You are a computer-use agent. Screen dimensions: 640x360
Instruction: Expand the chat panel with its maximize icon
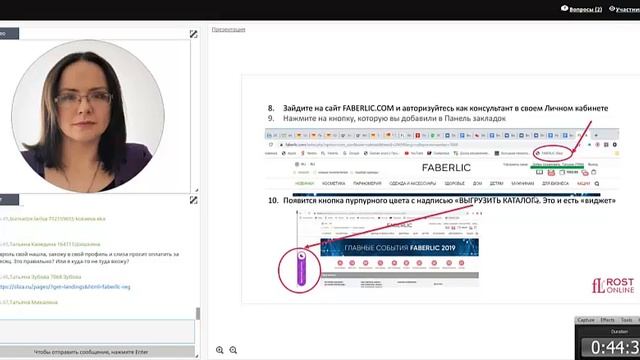pos(193,200)
